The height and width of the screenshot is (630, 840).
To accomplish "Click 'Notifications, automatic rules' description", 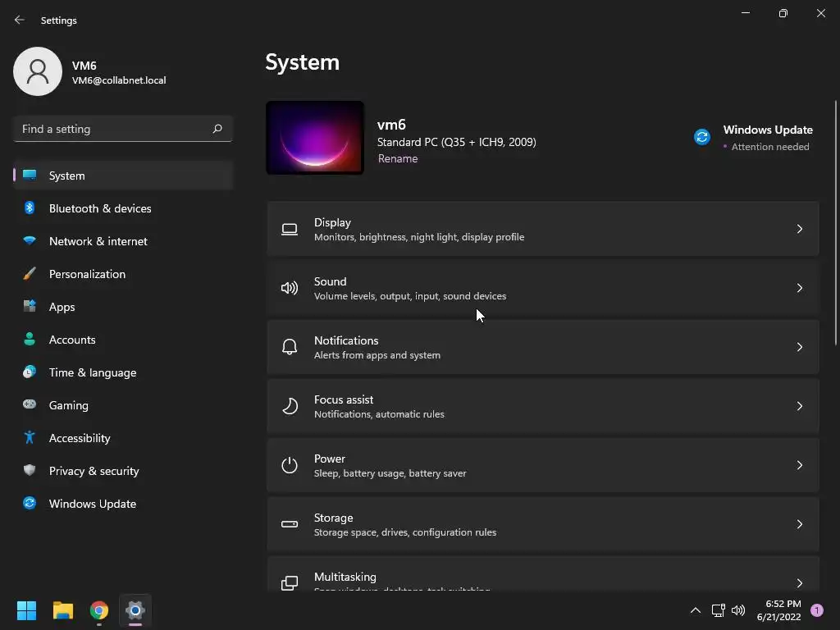I will tap(379, 414).
